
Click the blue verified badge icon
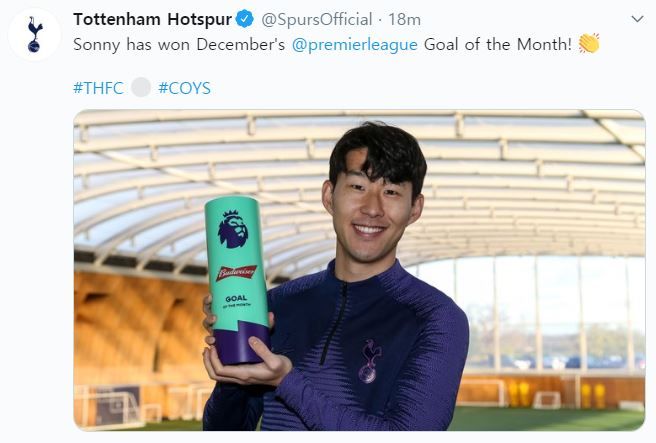click(x=244, y=19)
